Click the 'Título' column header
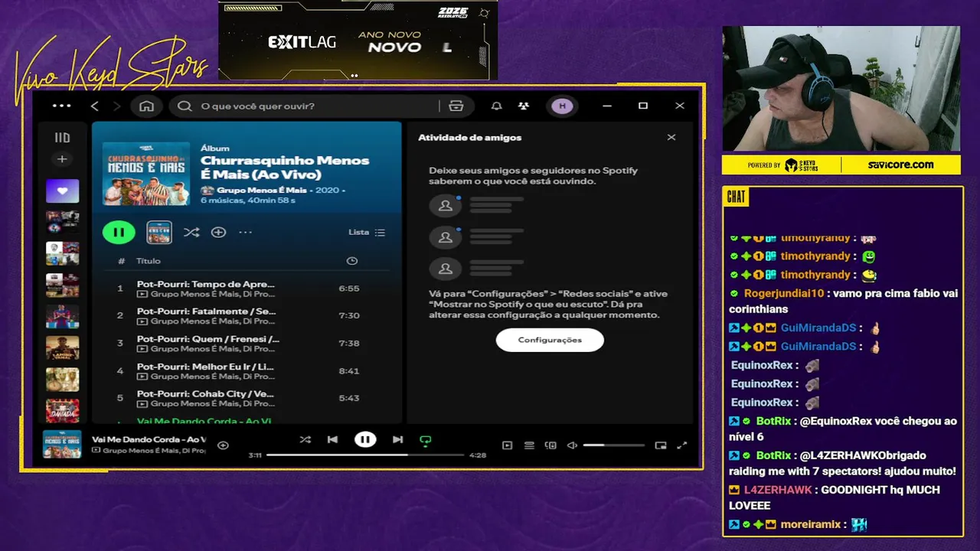 click(x=149, y=261)
